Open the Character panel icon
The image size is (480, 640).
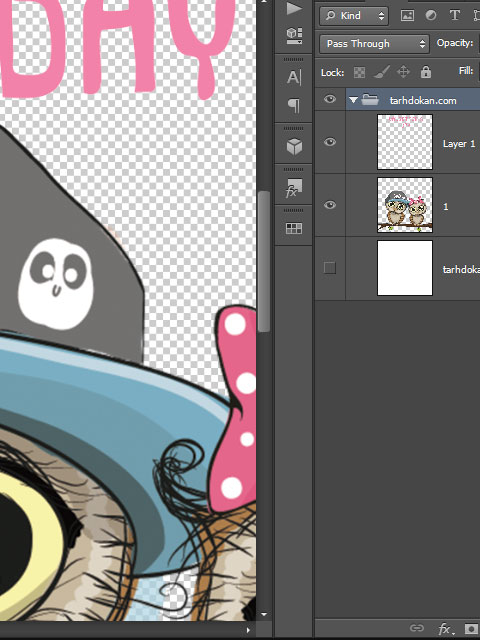coord(294,77)
